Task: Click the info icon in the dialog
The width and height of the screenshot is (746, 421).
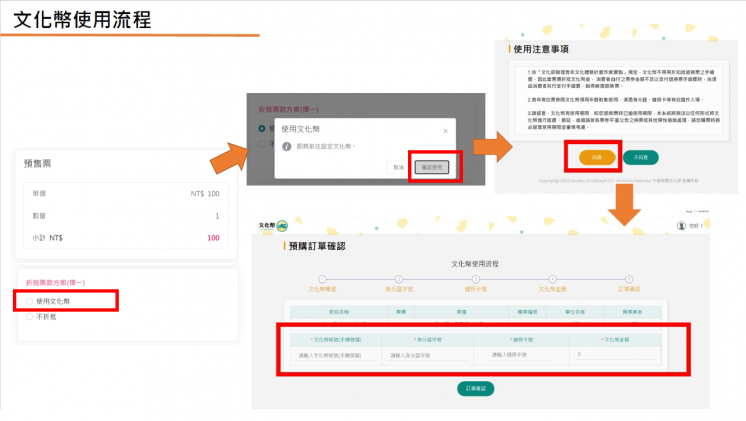Action: 289,146
